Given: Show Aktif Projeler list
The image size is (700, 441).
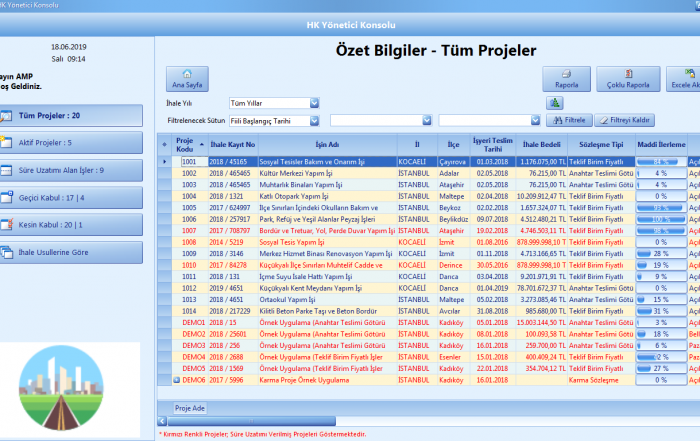Looking at the screenshot, I should [70, 143].
